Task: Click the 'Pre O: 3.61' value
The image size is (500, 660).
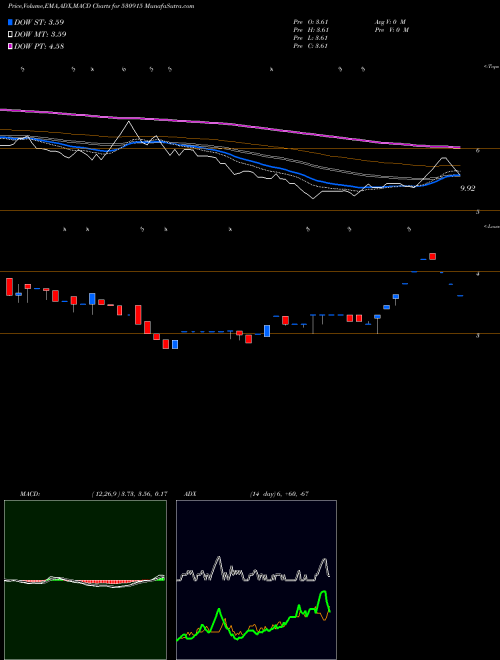Action: pos(311,22)
